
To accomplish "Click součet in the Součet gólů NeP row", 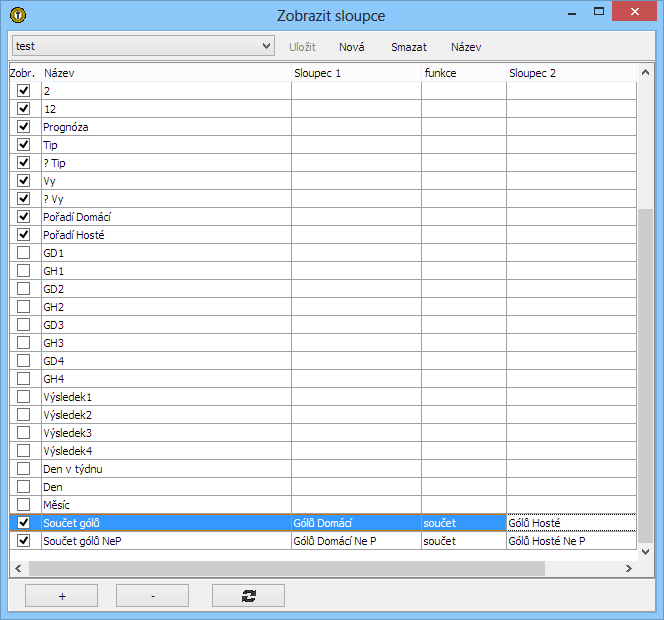I will 464,541.
